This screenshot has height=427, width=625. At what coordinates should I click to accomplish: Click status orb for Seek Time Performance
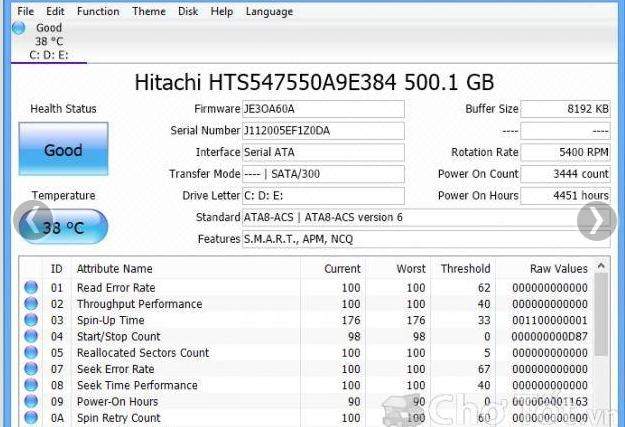point(31,385)
